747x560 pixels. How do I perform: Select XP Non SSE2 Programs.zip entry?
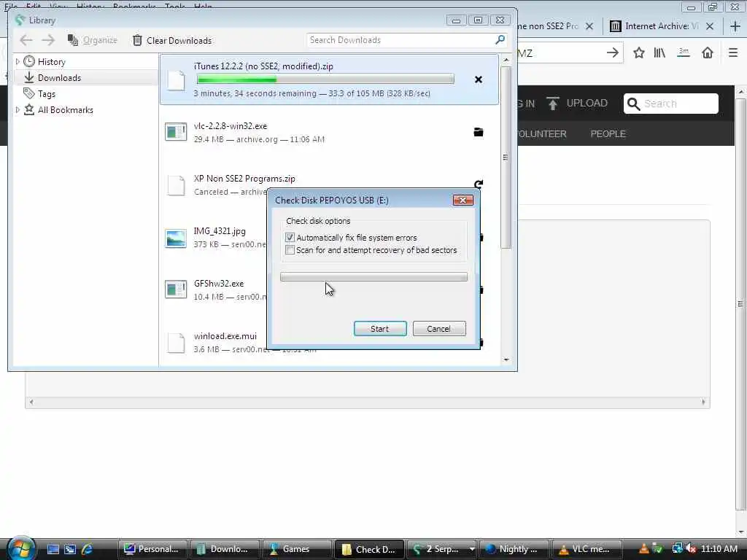[x=244, y=179]
